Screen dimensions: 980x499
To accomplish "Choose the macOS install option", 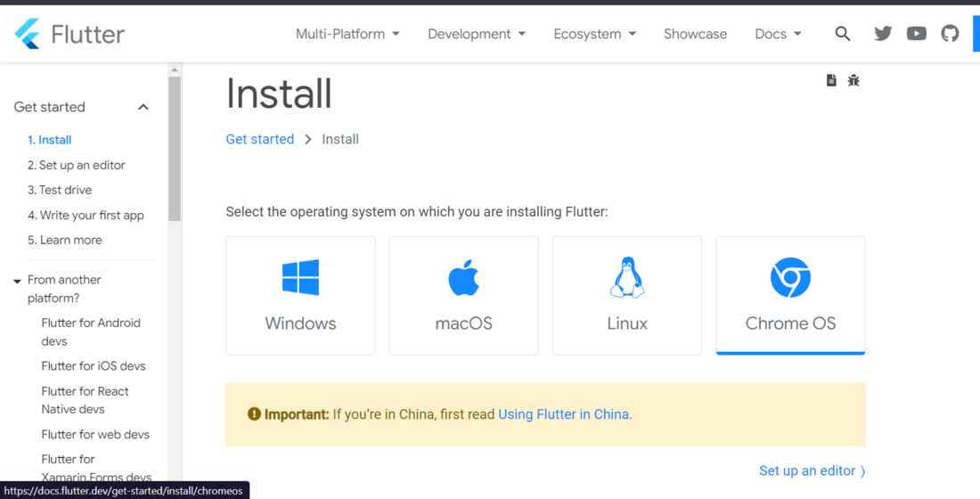I will [463, 295].
